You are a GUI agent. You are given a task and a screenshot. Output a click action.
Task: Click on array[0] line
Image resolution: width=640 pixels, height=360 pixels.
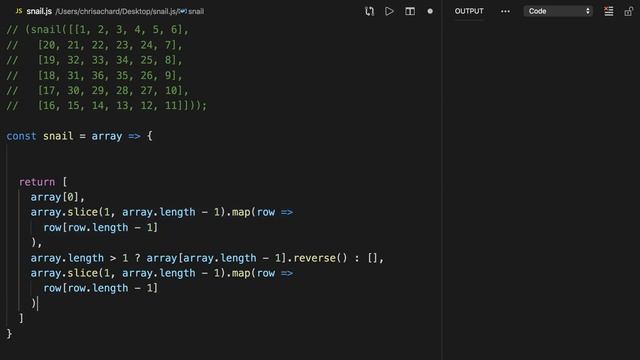[58, 197]
